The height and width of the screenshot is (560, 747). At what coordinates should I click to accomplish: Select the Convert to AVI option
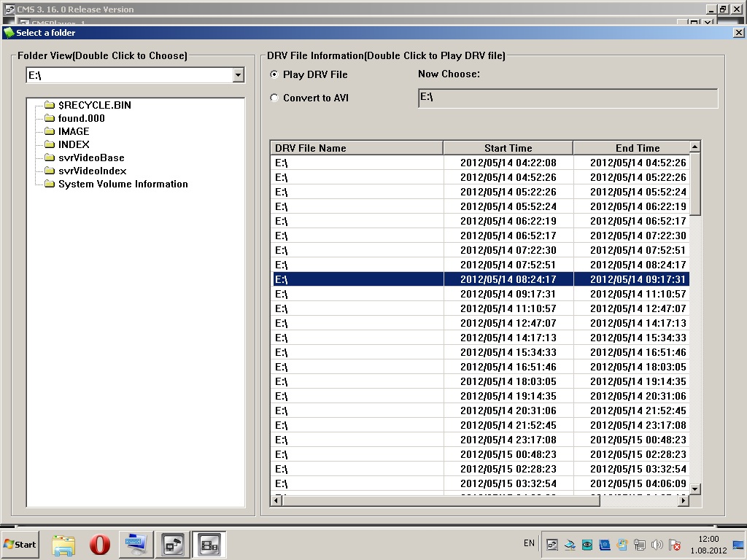point(274,98)
